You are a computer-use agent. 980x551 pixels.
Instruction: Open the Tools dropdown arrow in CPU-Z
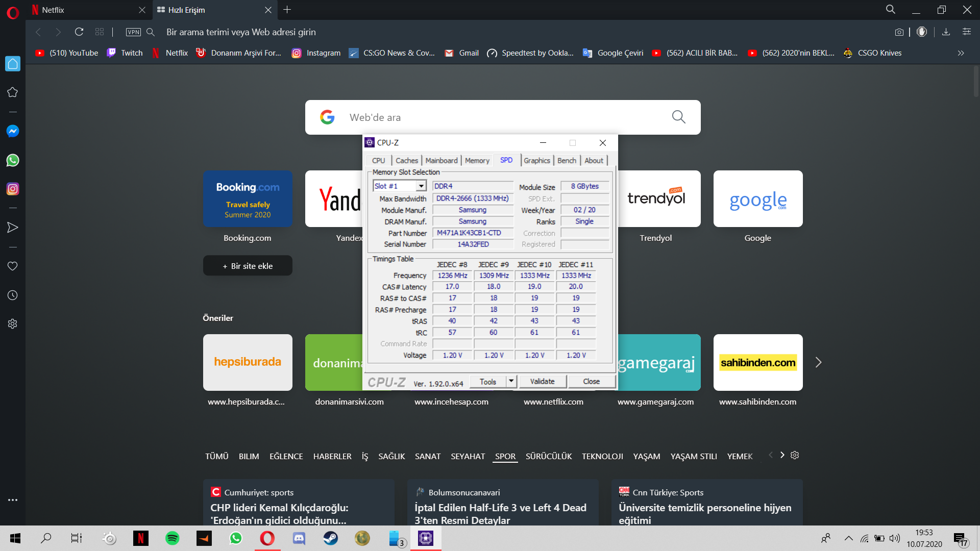tap(511, 381)
